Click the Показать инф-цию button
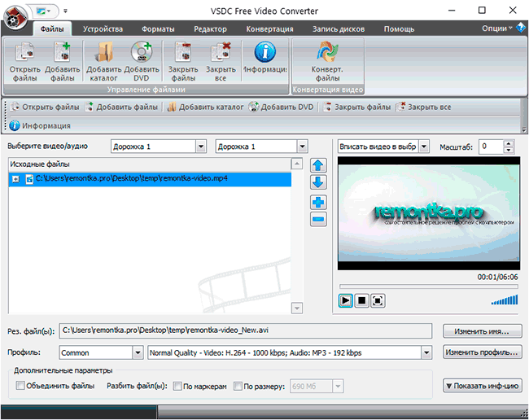 (x=482, y=386)
